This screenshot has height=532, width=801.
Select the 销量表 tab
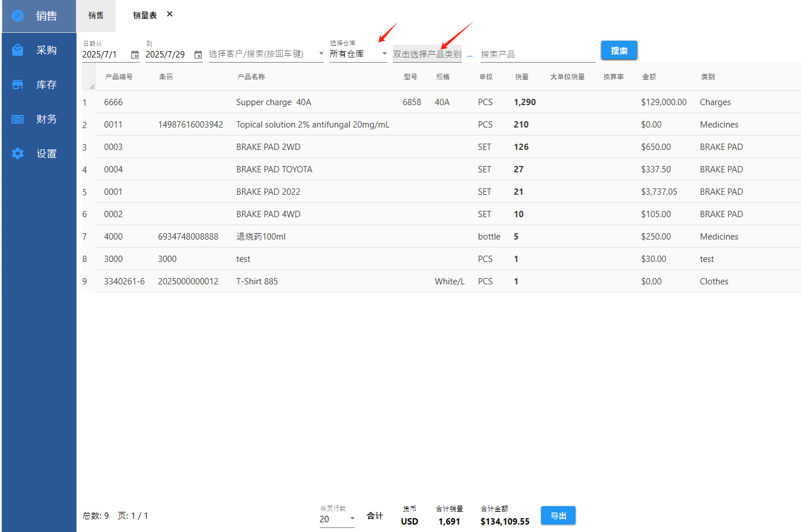click(144, 16)
